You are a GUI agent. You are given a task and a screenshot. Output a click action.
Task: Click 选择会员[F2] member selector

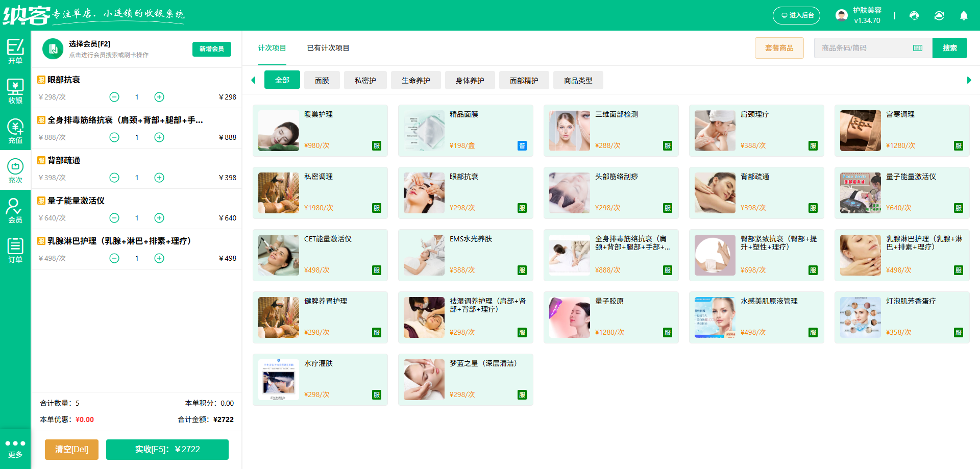coord(109,49)
